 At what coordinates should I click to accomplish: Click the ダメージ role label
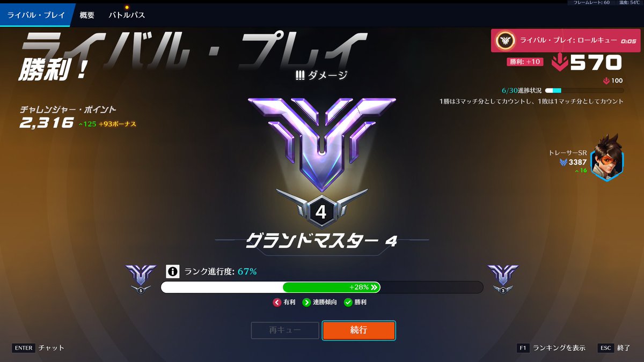pos(327,75)
